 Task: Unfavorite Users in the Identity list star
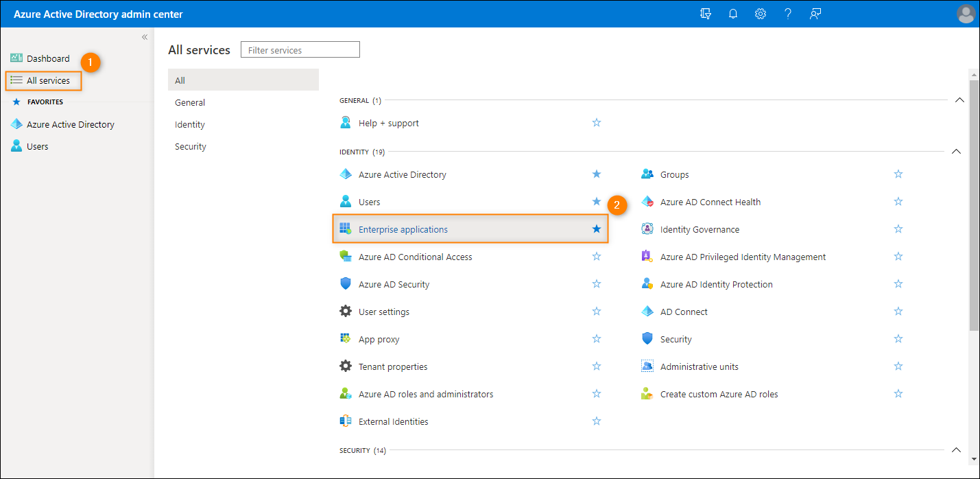point(597,202)
